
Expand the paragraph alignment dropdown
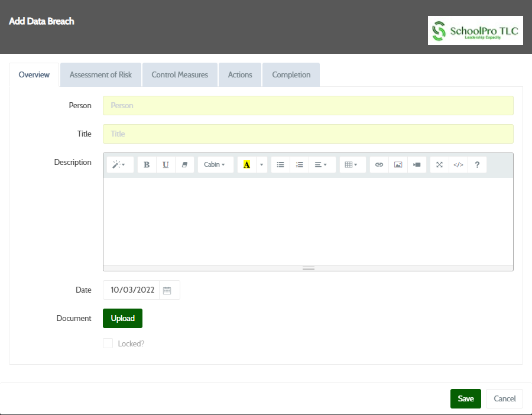point(321,165)
